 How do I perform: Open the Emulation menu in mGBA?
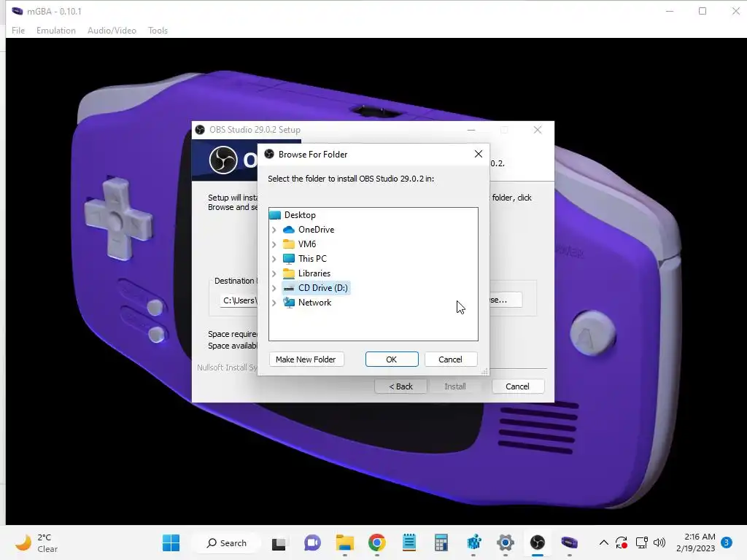55,31
